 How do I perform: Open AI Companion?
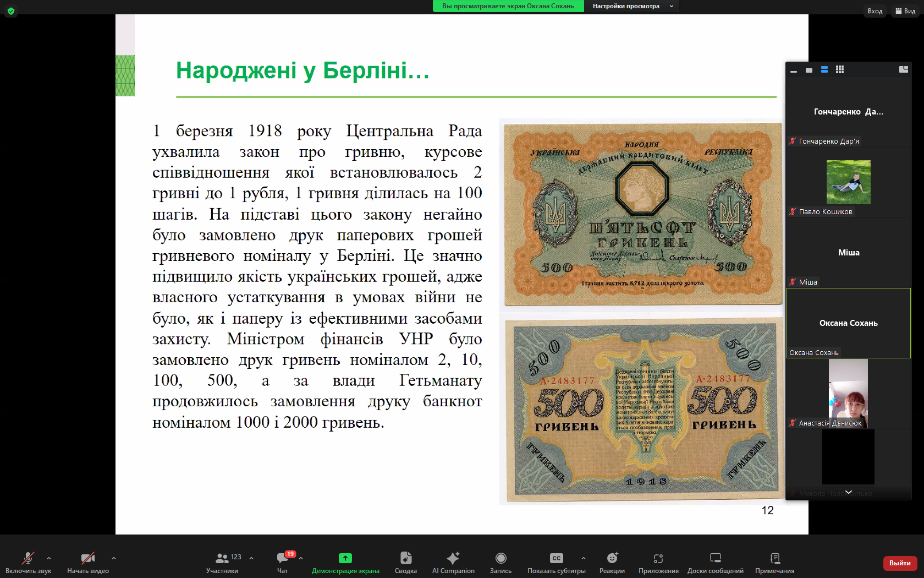453,558
